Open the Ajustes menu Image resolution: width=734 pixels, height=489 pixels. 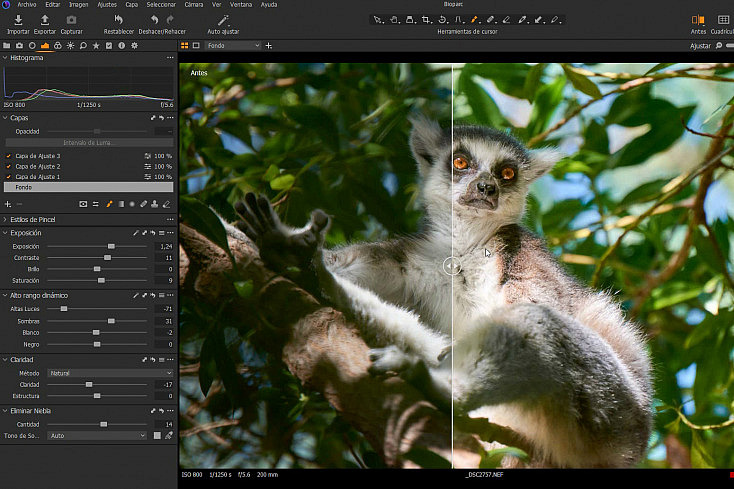107,4
